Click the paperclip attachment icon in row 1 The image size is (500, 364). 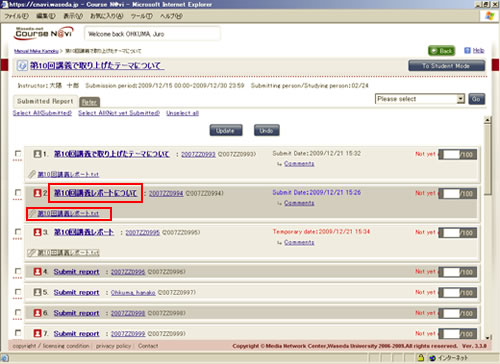click(32, 174)
